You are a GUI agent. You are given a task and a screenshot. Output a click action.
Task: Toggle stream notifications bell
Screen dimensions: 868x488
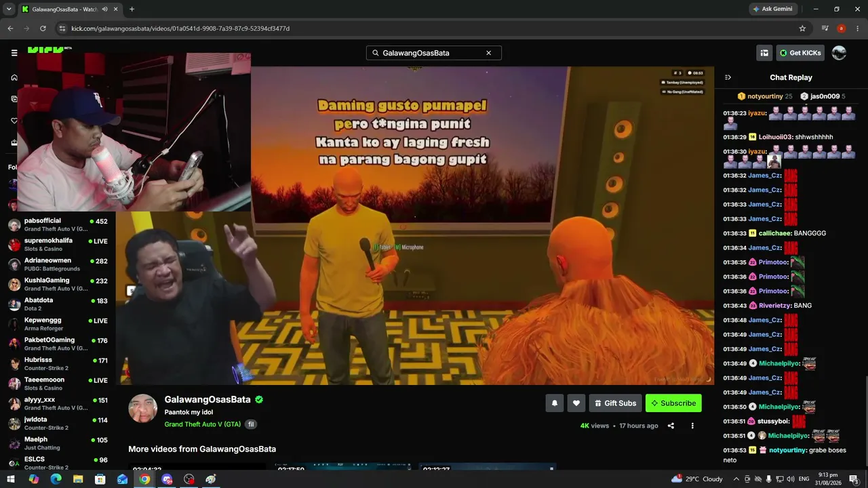[x=554, y=403]
